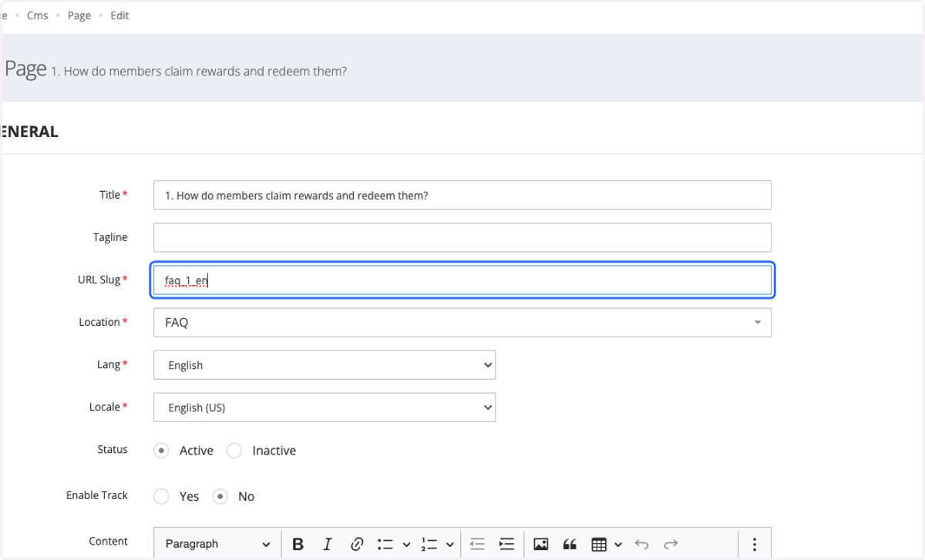The height and width of the screenshot is (560, 925).
Task: Click into the URL Slug field
Action: (x=462, y=280)
